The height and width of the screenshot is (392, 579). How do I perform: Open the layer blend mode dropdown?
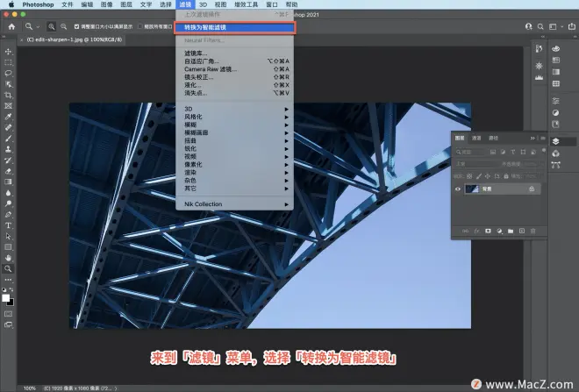(x=476, y=164)
